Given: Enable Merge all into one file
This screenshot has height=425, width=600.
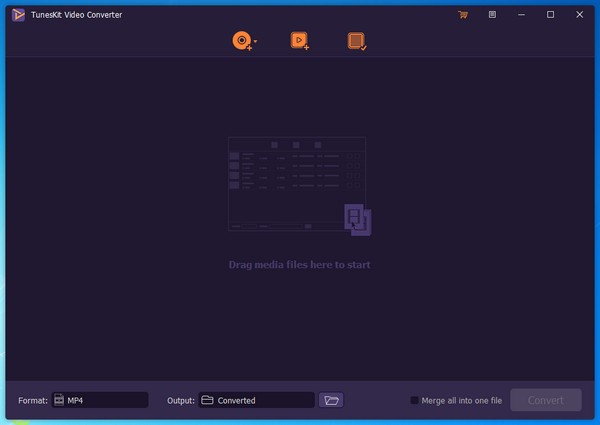Looking at the screenshot, I should [x=415, y=400].
